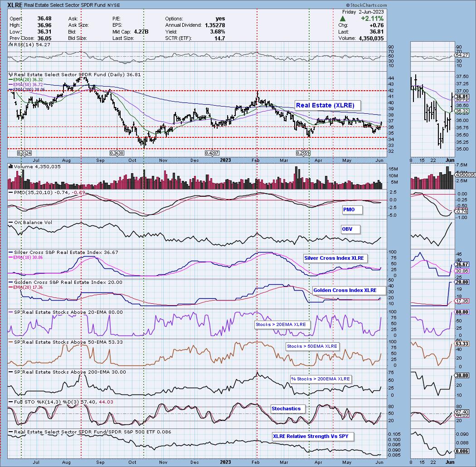Click the +2.11% percent change value
This screenshot has width=476, height=467.
click(x=372, y=19)
